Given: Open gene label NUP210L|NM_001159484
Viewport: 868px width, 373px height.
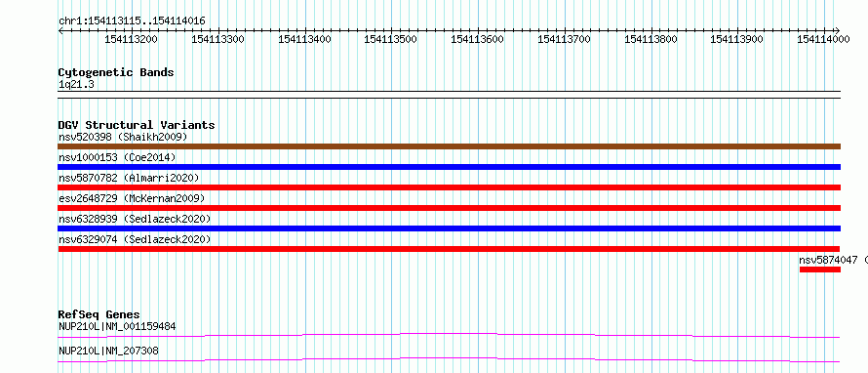Looking at the screenshot, I should point(117,326).
